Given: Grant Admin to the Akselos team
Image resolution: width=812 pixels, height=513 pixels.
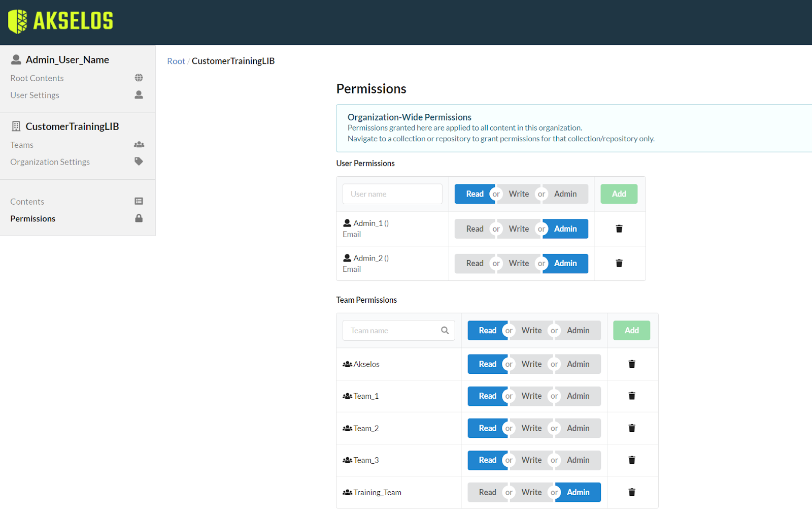Looking at the screenshot, I should pyautogui.click(x=578, y=364).
